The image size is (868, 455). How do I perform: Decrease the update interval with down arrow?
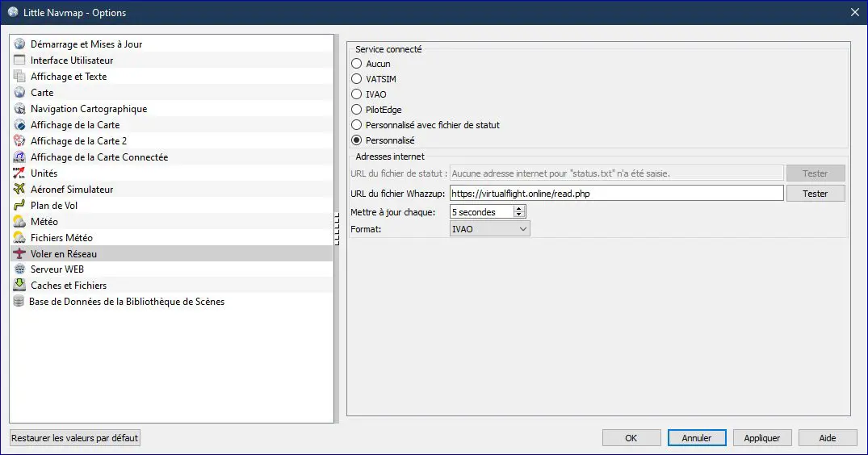tap(518, 215)
